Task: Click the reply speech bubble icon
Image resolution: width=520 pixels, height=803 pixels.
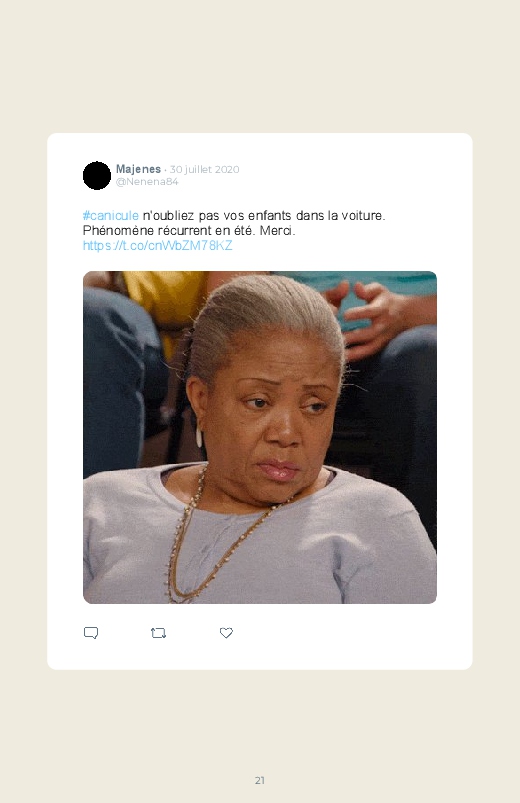Action: [x=91, y=633]
